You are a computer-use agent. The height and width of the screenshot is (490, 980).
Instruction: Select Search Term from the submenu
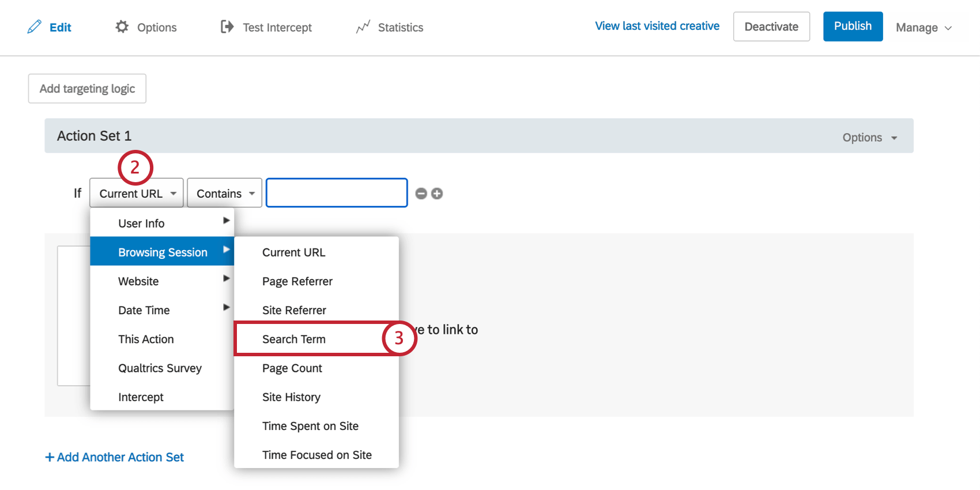click(294, 339)
